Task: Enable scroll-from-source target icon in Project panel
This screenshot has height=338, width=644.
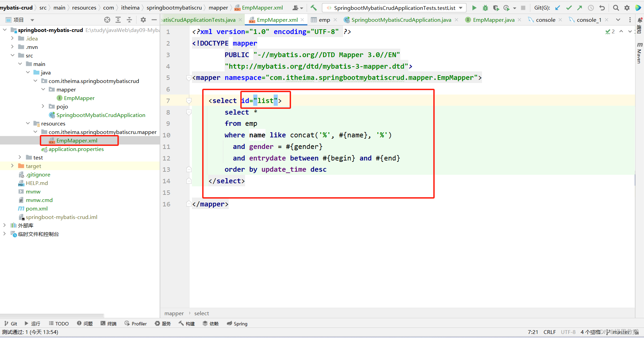Action: tap(107, 20)
